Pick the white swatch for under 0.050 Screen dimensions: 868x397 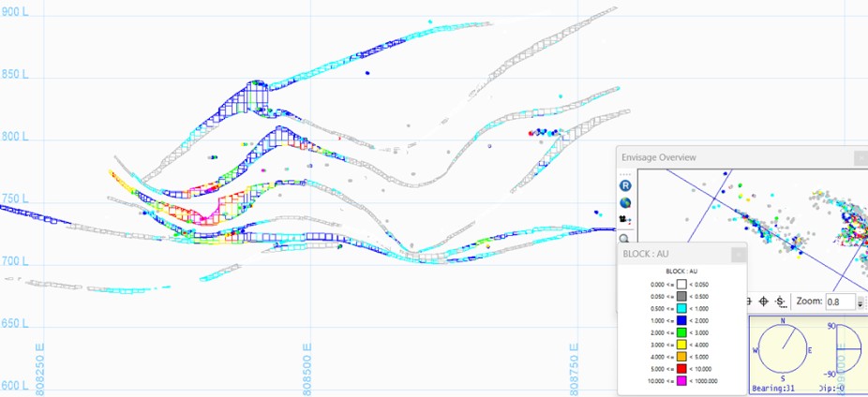(x=681, y=283)
